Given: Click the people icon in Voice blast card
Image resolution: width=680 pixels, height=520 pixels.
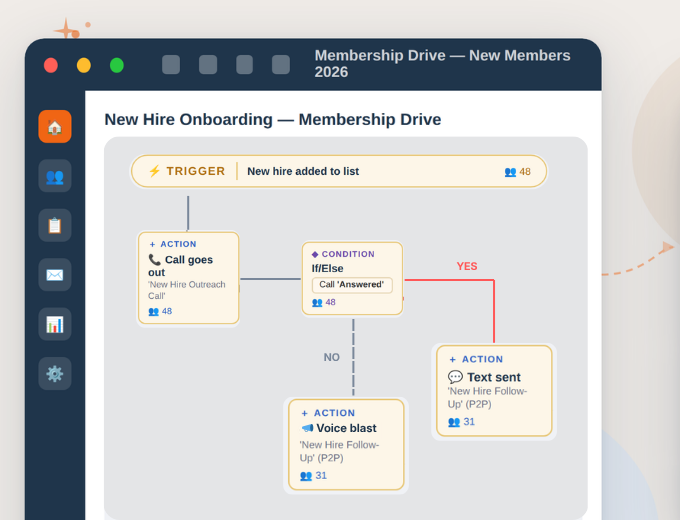Looking at the screenshot, I should coord(306,476).
